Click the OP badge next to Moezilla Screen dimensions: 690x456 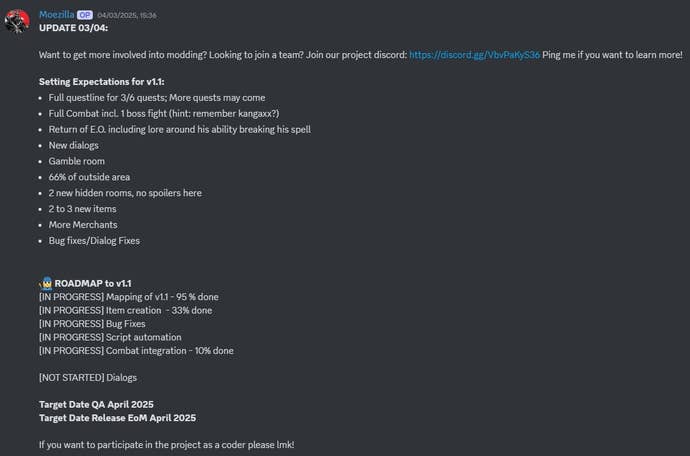(x=85, y=15)
